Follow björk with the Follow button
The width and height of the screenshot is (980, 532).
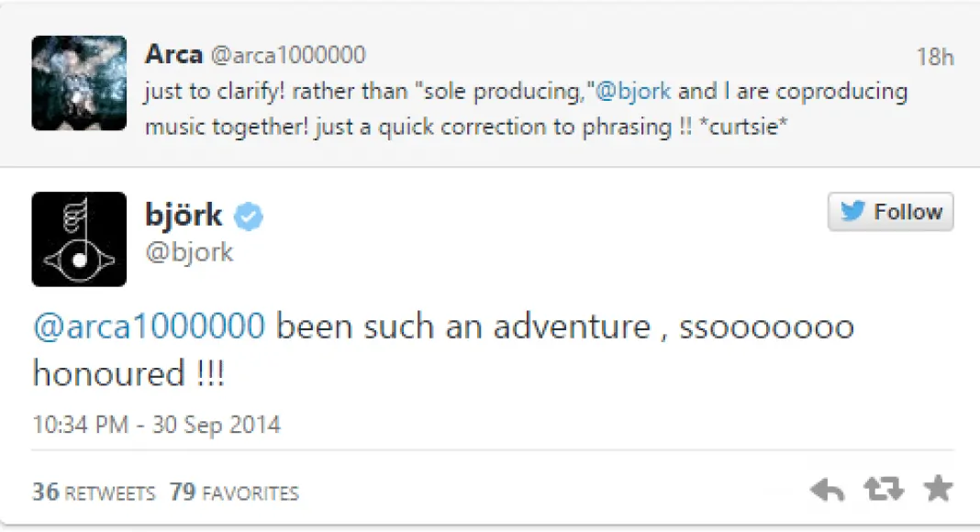[x=890, y=212]
